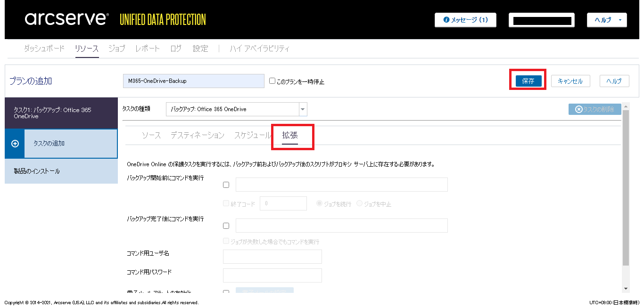Image resolution: width=644 pixels, height=307 pixels.
Task: Select タスク1: バックアップ Office 365 OneDrive
Action: click(61, 113)
